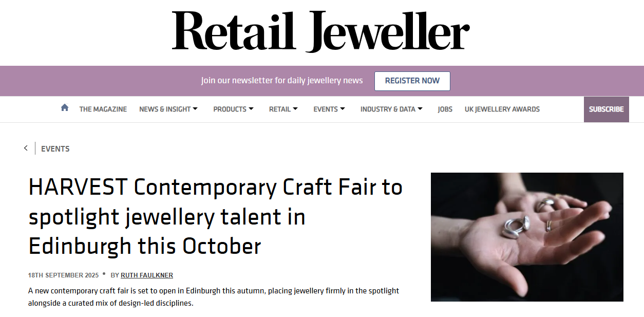Open the Industry & Data dropdown
Screen dimensions: 644x317
coord(391,109)
